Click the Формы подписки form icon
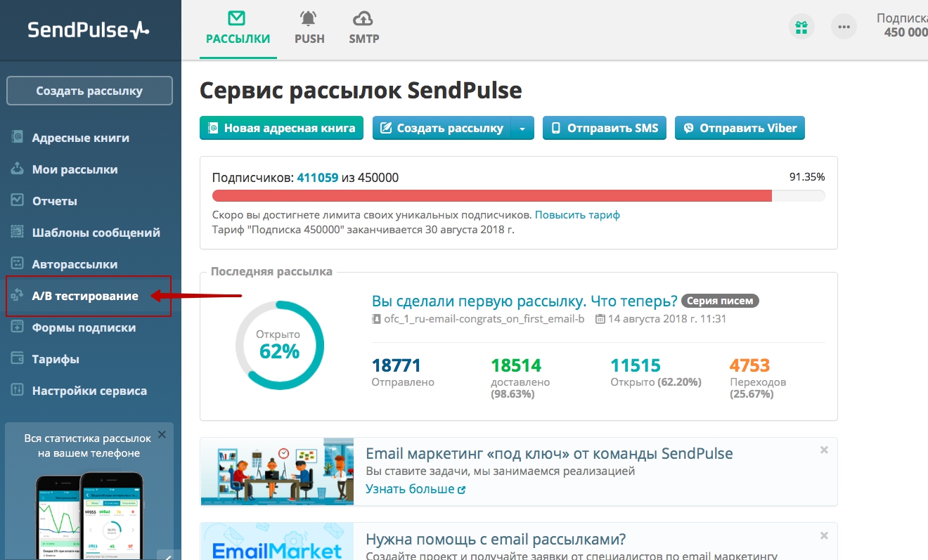The image size is (928, 560). 18,327
